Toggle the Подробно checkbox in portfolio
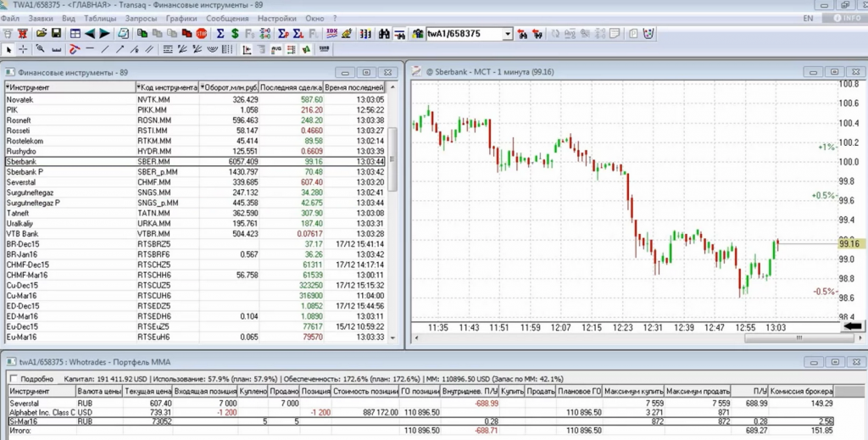This screenshot has width=868, height=440. 13,379
